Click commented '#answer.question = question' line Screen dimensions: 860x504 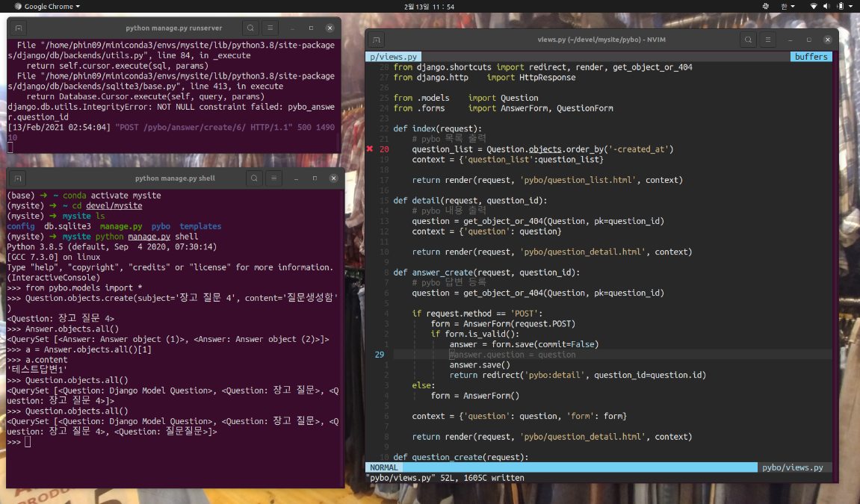coord(513,355)
